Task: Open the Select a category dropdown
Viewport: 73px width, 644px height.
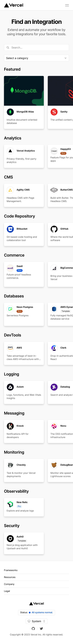Action: (36, 58)
